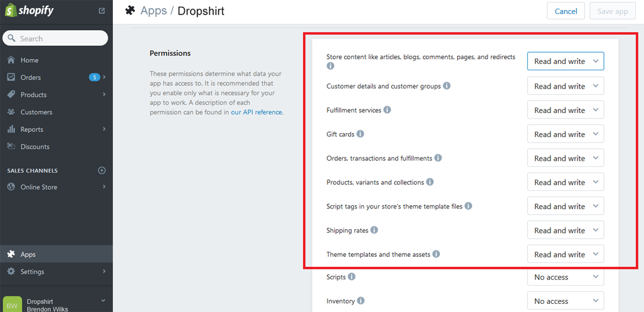Open Shipping rates permission dropdown
Viewport: 644px width, 312px height.
click(x=566, y=230)
